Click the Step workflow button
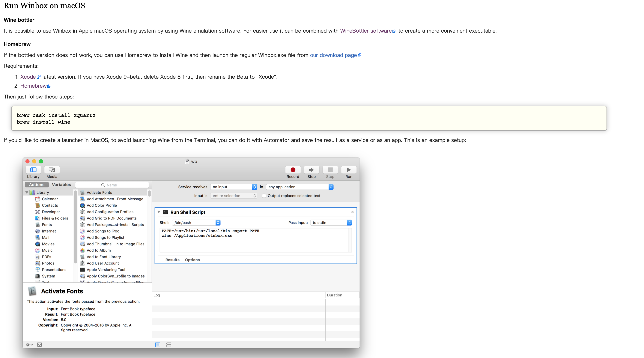644x358 pixels. click(311, 170)
